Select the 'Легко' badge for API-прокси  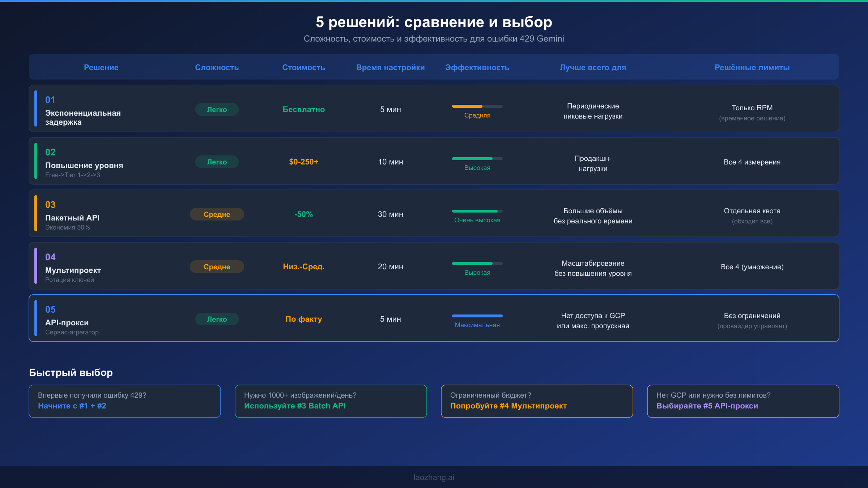pos(217,319)
